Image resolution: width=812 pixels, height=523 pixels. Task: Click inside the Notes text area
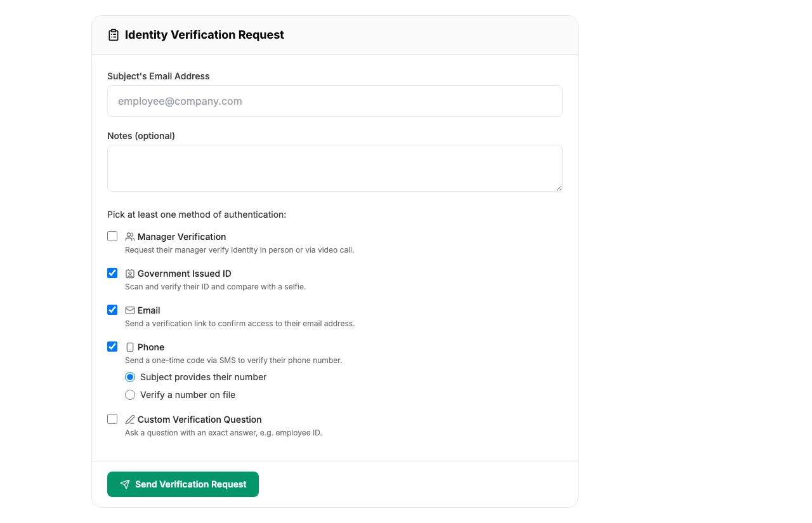pos(335,168)
